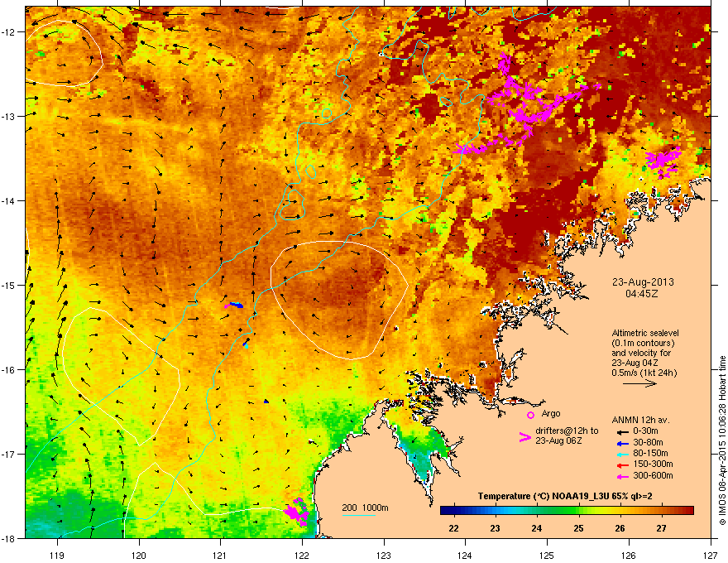
Task: Click the time label 04:45Z
Action: (x=642, y=294)
